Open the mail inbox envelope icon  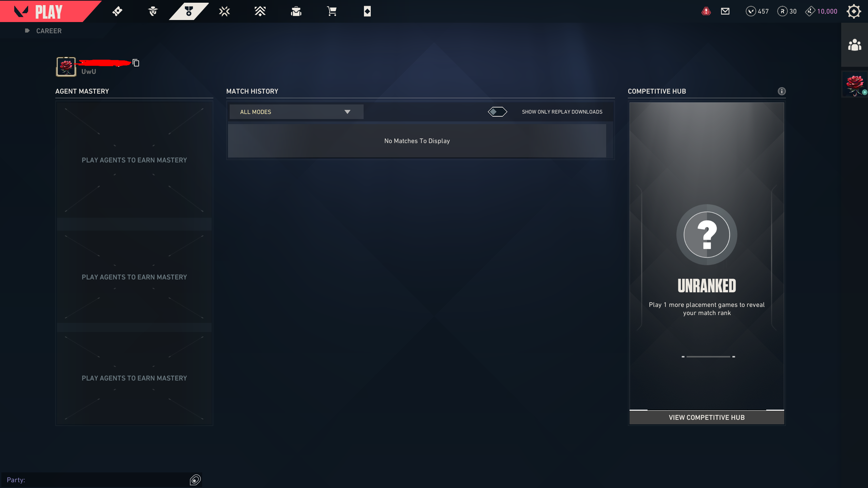725,12
